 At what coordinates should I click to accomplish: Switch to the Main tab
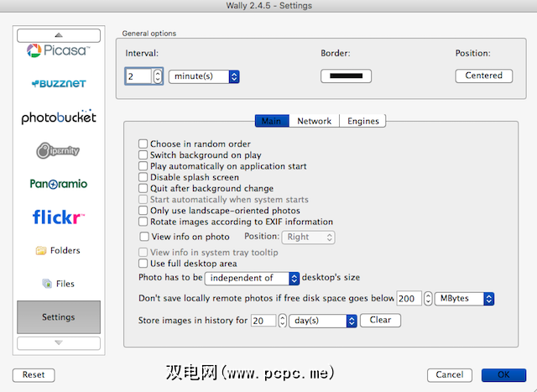[272, 121]
